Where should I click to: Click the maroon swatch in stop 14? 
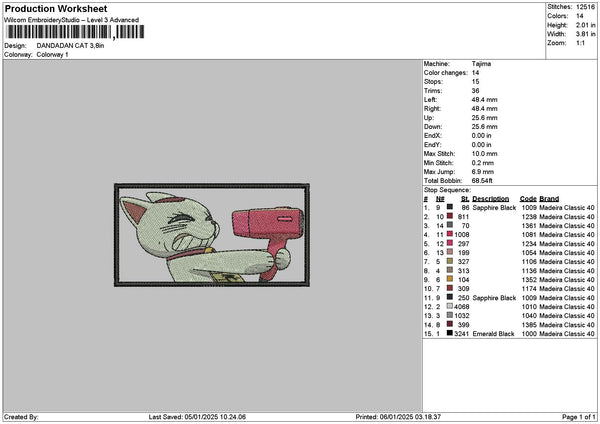pyautogui.click(x=450, y=324)
